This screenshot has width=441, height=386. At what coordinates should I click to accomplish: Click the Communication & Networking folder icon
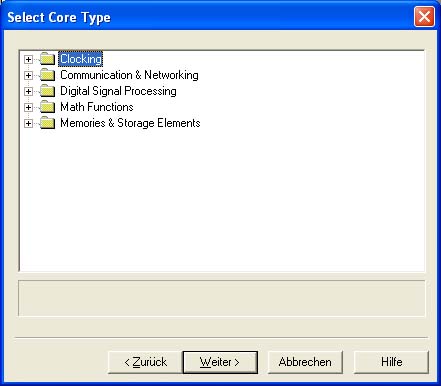point(47,75)
